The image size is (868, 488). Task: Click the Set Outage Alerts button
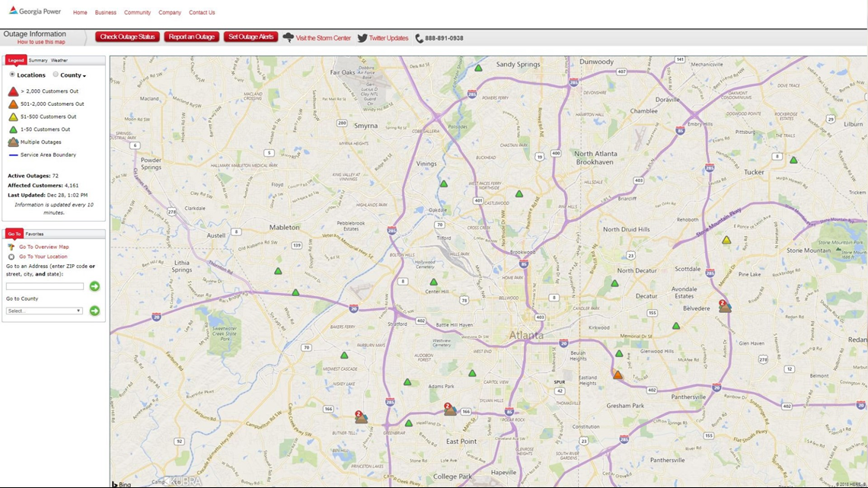point(251,37)
